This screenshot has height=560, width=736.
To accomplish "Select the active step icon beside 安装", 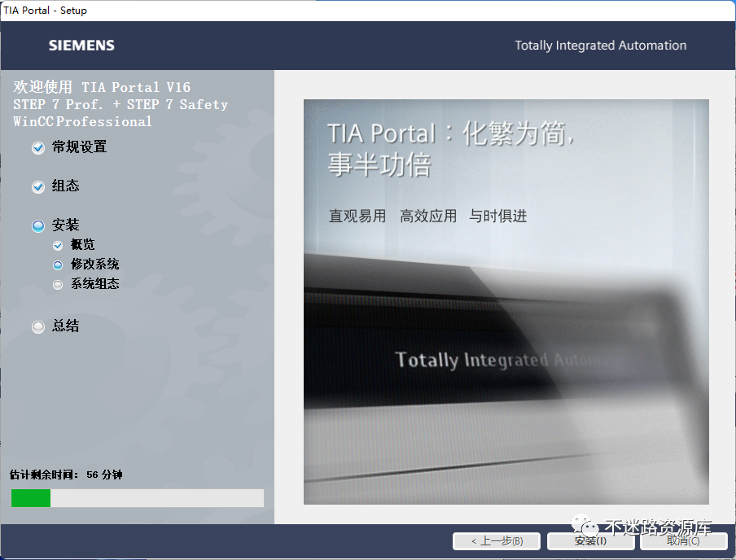I will click(x=38, y=225).
